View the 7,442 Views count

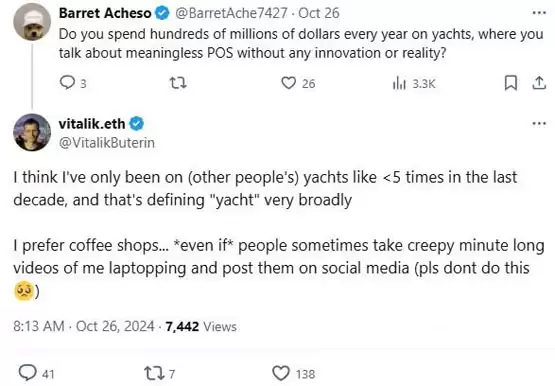pos(201,326)
